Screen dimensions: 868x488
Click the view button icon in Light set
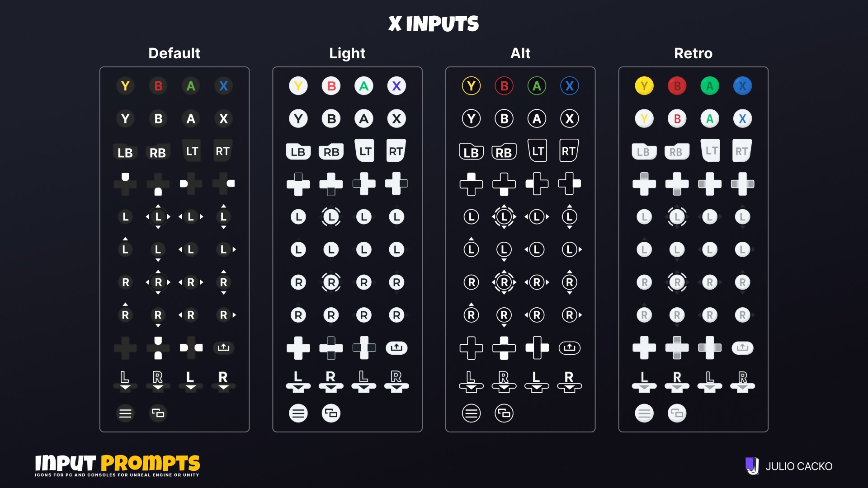[331, 413]
